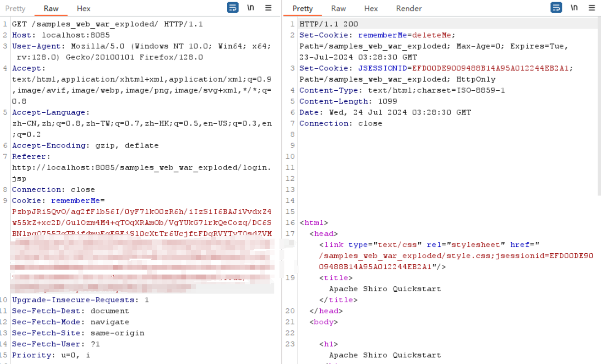
Task: Click the response panel \n icon
Action: 574,8
